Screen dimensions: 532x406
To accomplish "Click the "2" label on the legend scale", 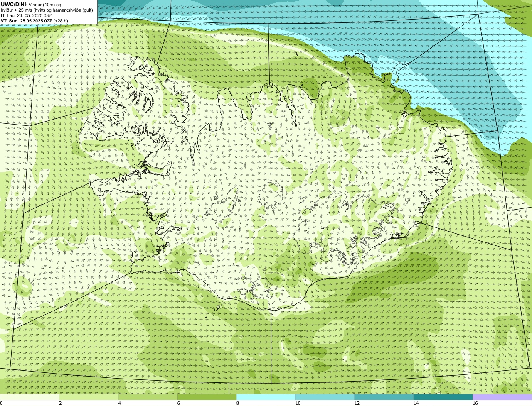I will pos(60,403).
